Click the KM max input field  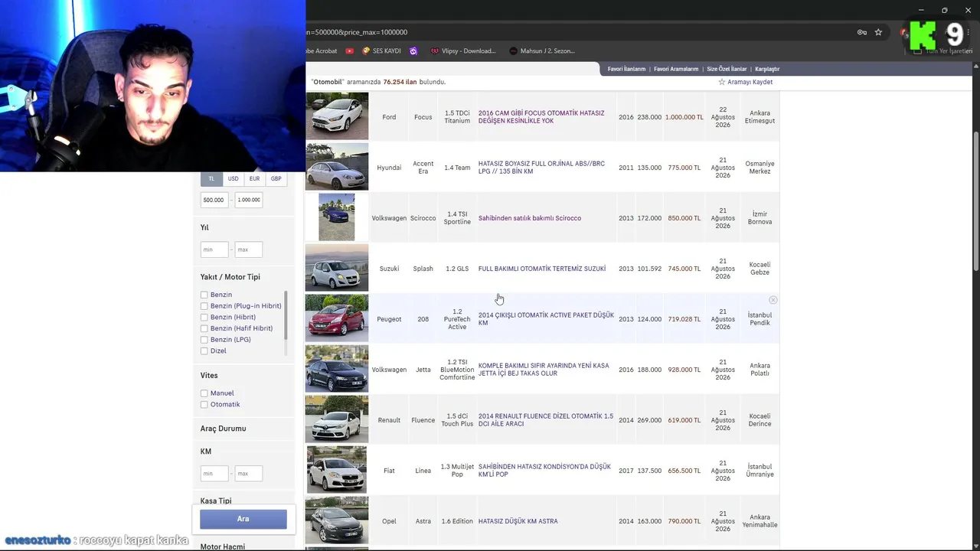pyautogui.click(x=249, y=474)
